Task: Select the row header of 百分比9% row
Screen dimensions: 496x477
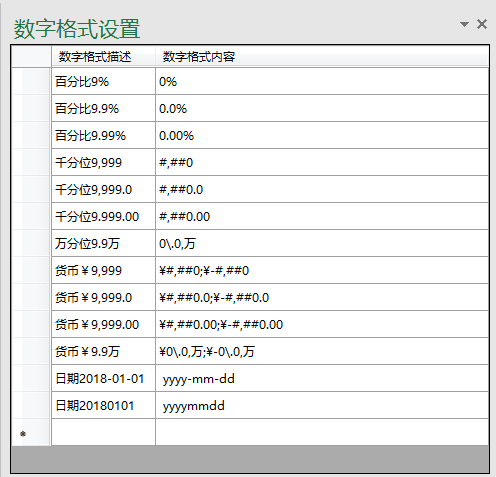Action: (32, 81)
